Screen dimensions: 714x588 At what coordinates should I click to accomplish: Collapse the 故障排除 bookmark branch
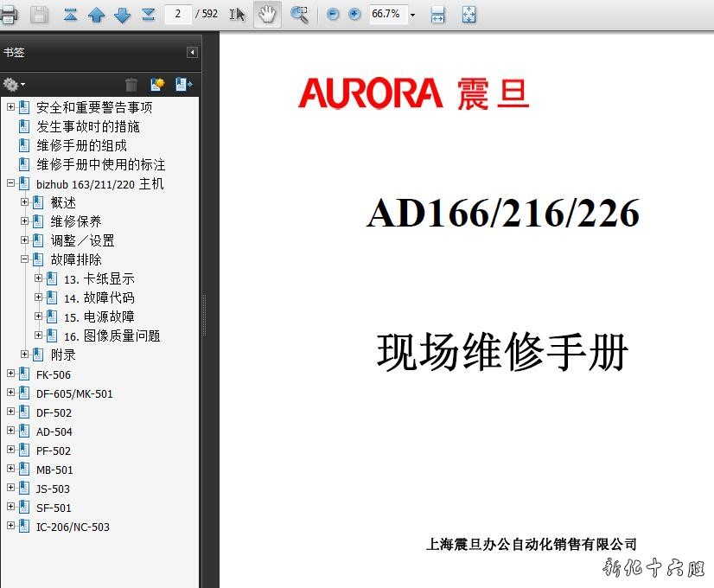pyautogui.click(x=24, y=259)
